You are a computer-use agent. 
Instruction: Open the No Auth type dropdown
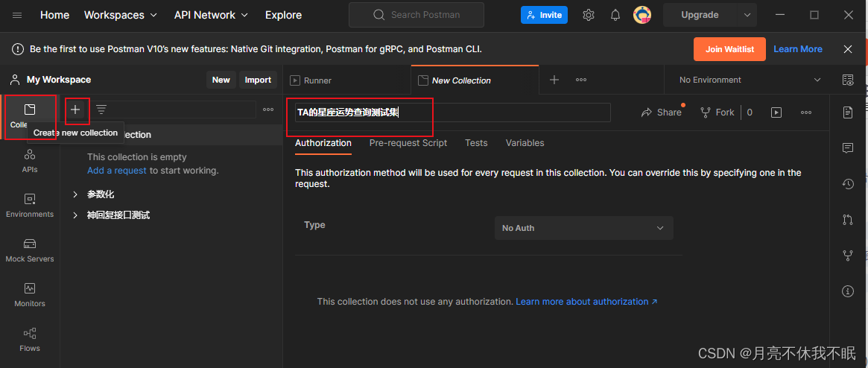point(584,228)
